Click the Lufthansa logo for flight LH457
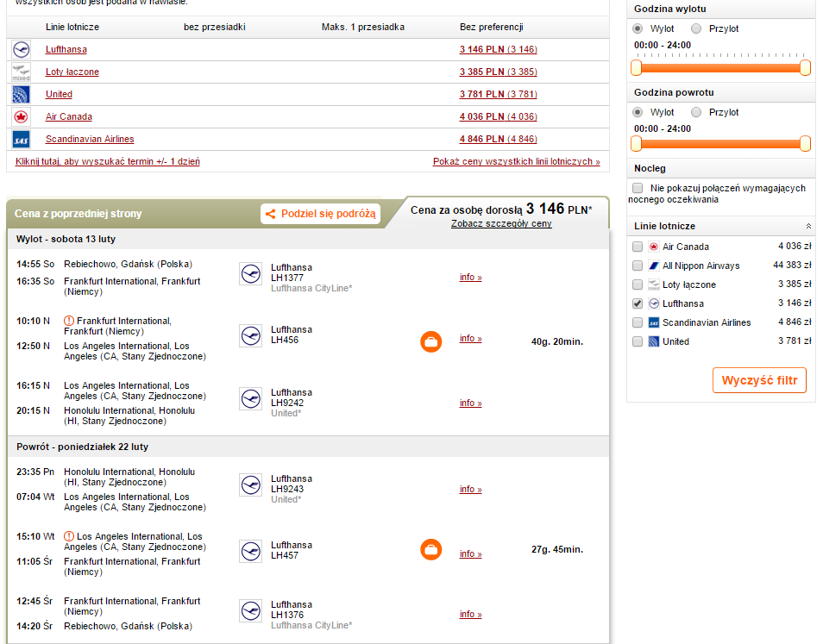Viewport: 823px width, 644px height. pos(251,551)
